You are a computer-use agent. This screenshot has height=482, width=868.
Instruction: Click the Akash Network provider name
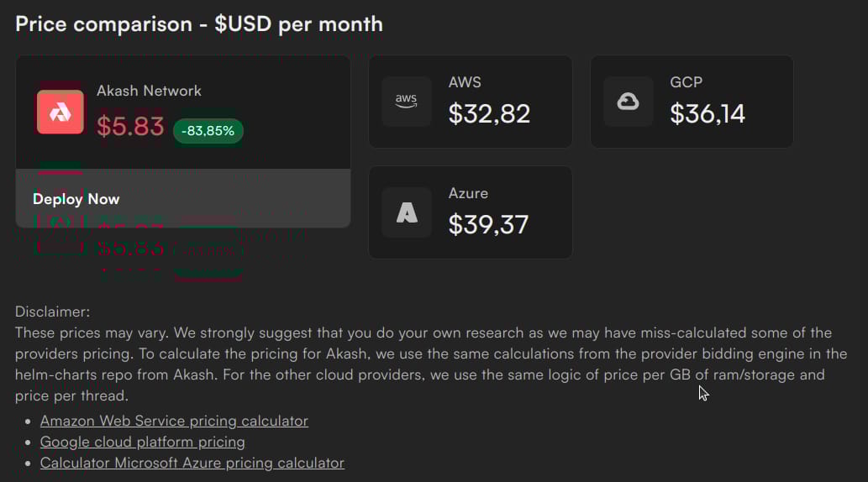[149, 91]
